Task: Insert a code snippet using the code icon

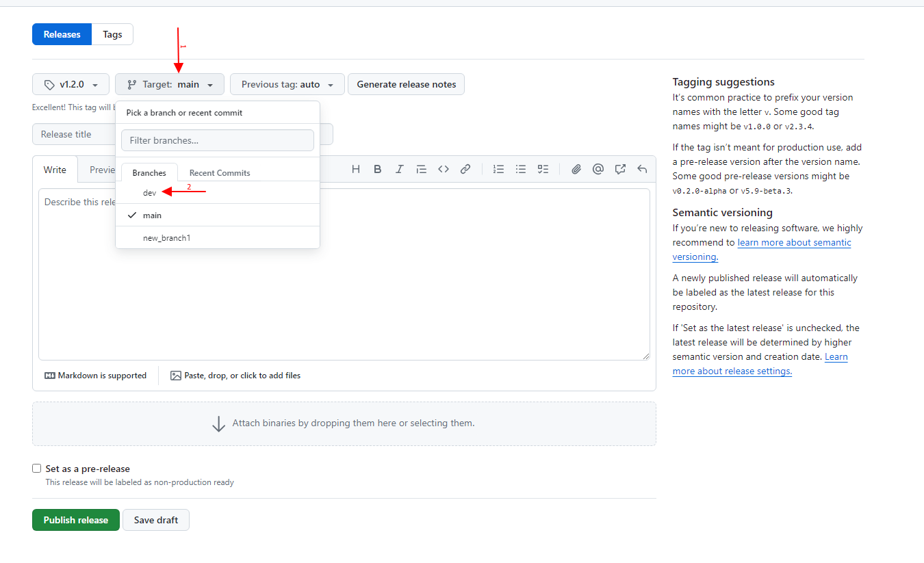Action: [443, 169]
